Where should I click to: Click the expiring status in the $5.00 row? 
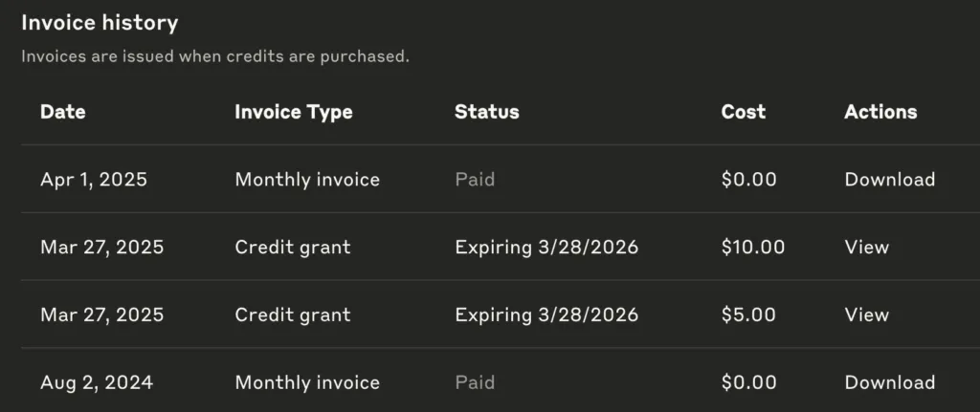(546, 314)
